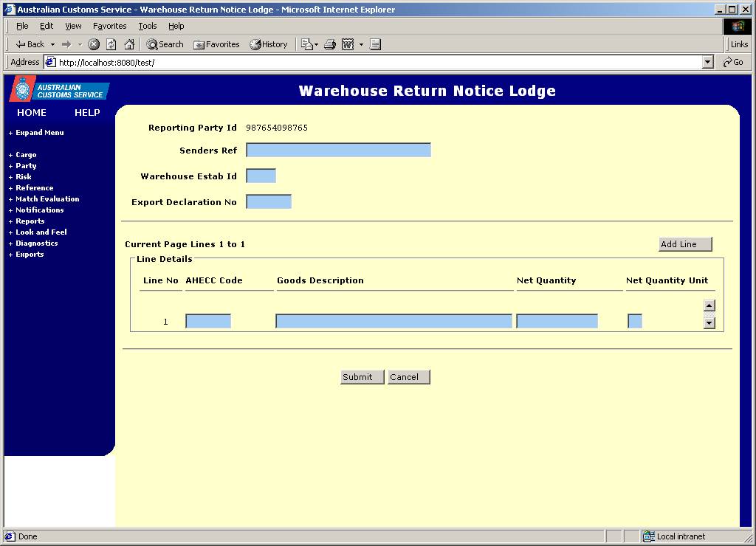The width and height of the screenshot is (756, 546).
Task: Click the HOME link in sidebar
Action: pos(32,113)
